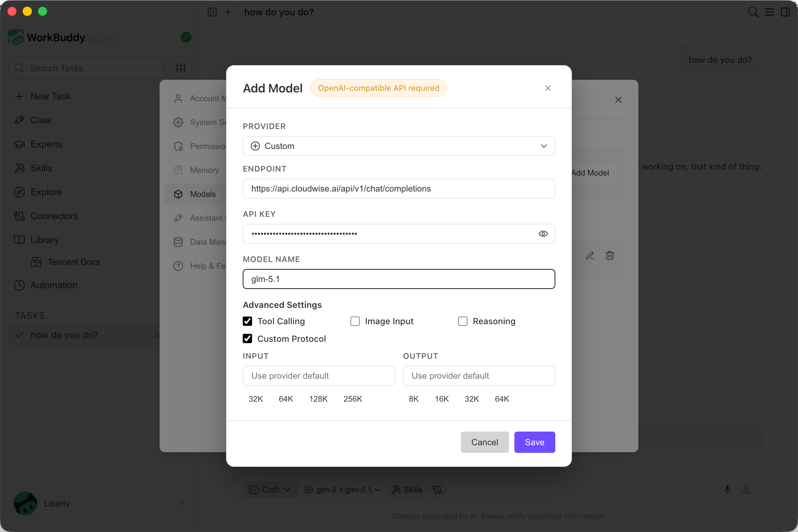Close the settings panel behind dialog
This screenshot has width=798, height=532.
point(618,100)
